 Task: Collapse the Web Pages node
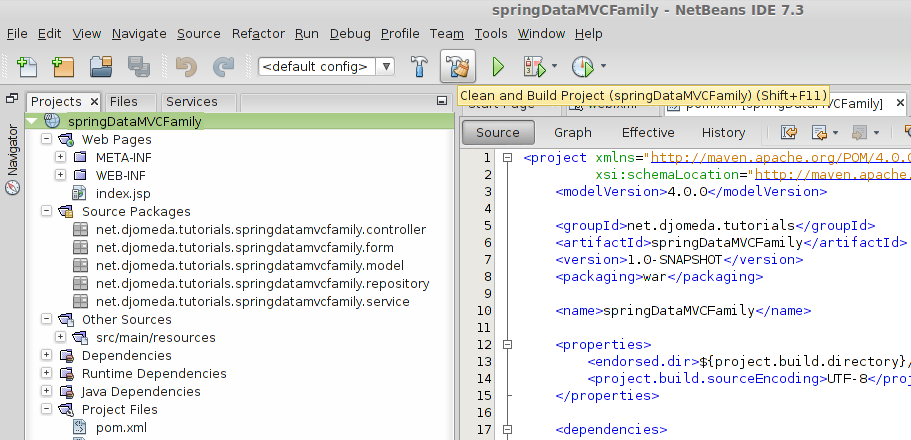point(46,139)
